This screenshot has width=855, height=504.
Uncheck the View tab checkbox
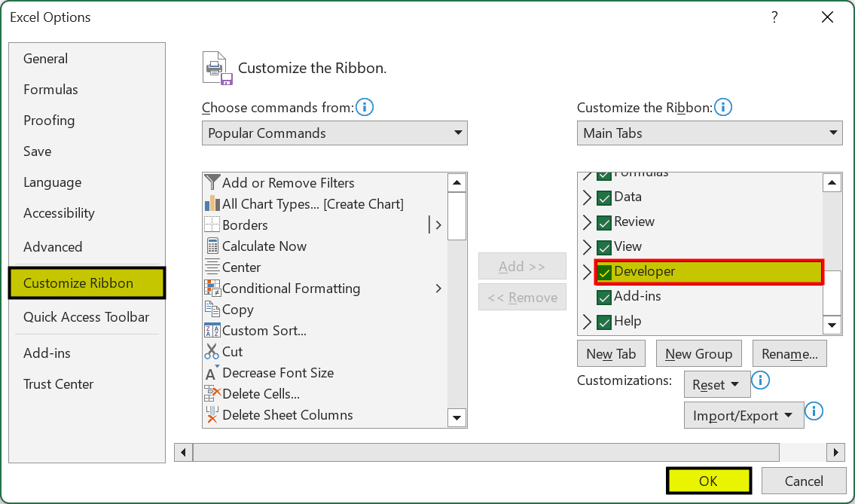point(603,248)
